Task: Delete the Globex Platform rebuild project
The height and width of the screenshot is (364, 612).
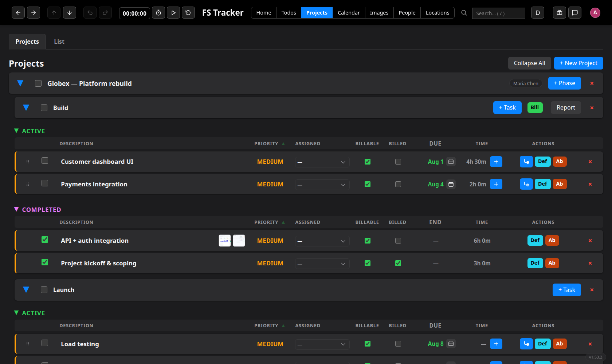Action: point(592,83)
